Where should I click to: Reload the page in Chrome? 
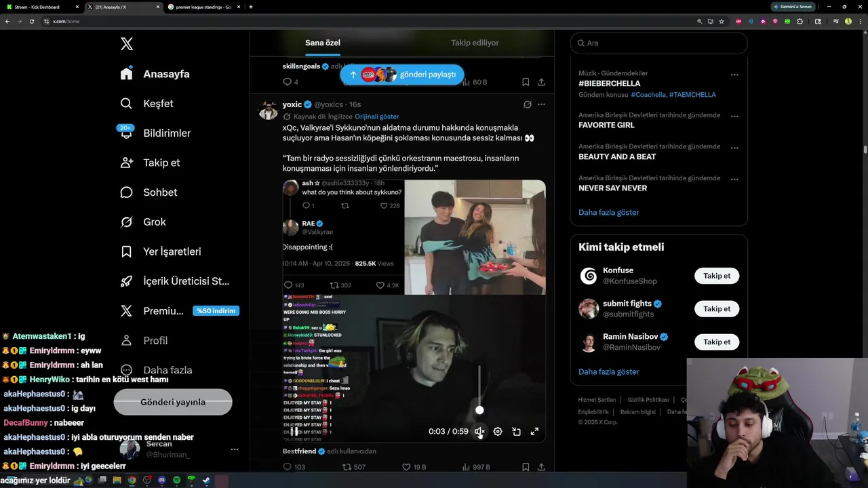(32, 21)
